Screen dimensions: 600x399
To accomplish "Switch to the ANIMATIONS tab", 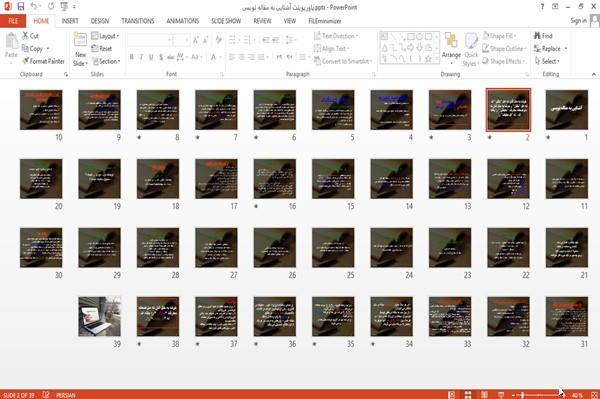I will point(183,21).
